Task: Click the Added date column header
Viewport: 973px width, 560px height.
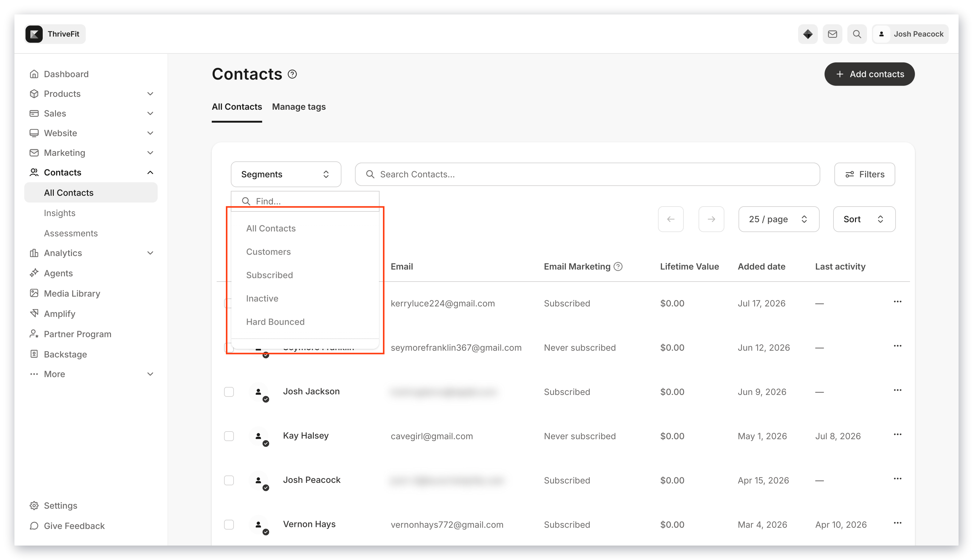Action: [x=761, y=266]
